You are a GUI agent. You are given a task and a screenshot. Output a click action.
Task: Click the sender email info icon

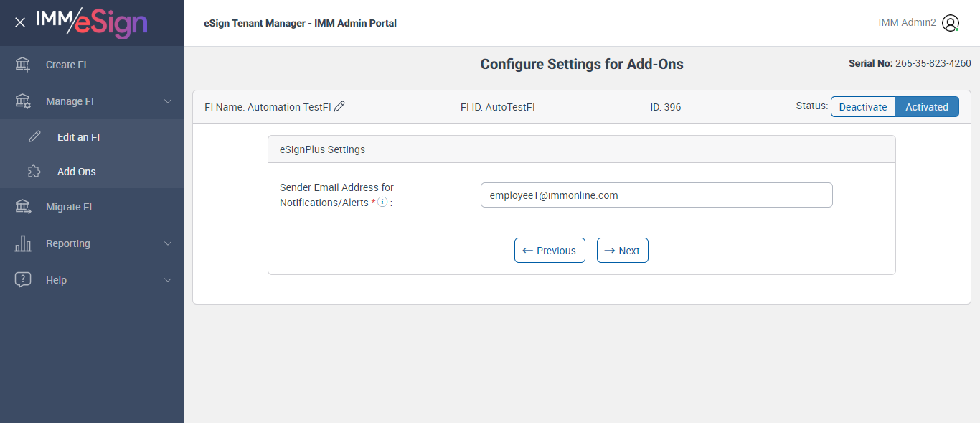coord(382,202)
